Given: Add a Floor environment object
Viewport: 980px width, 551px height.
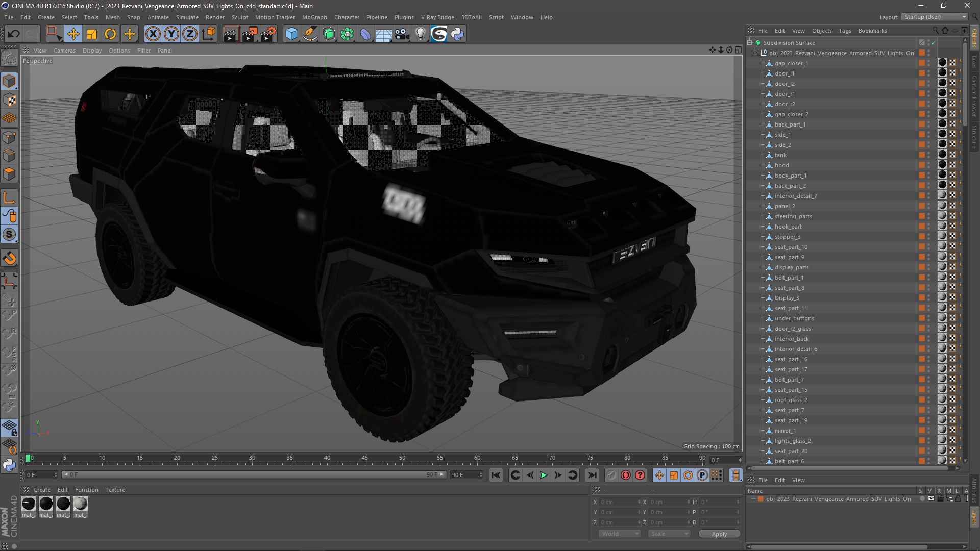Looking at the screenshot, I should tap(383, 34).
